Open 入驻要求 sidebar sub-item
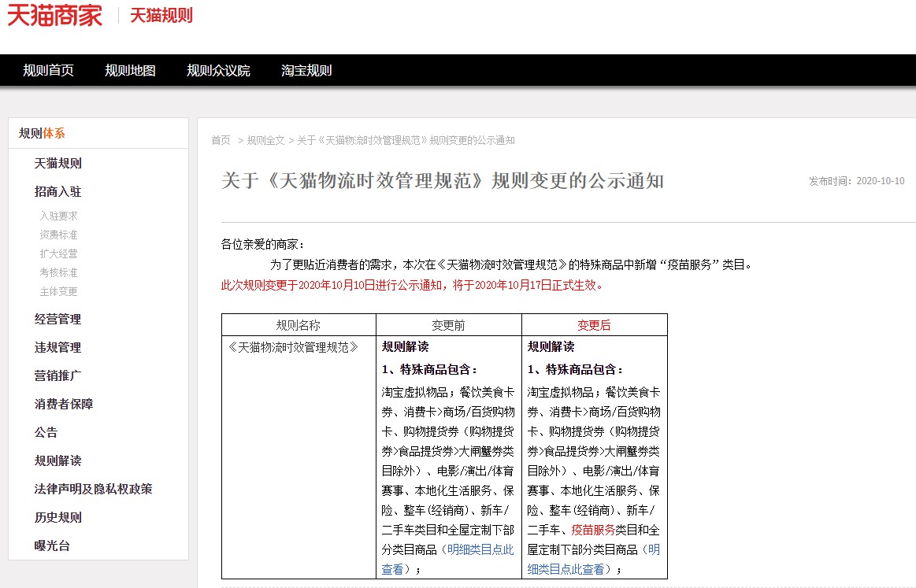 pos(58,216)
